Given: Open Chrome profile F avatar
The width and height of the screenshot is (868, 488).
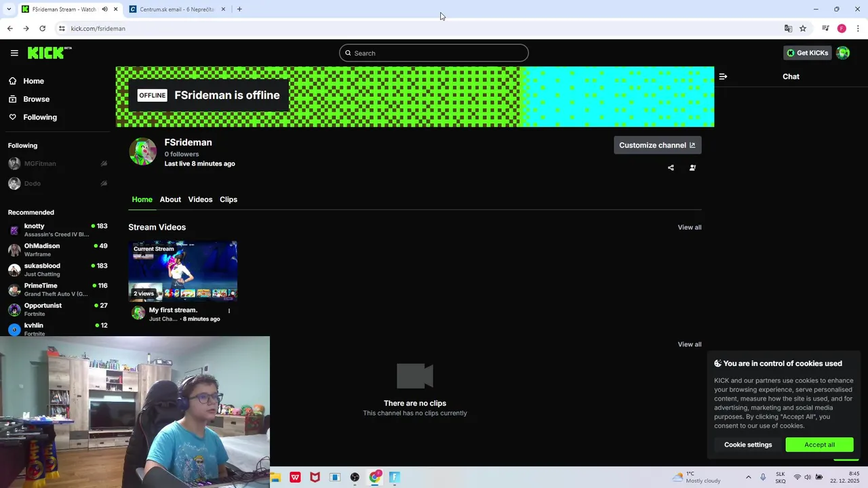Looking at the screenshot, I should coord(842,28).
